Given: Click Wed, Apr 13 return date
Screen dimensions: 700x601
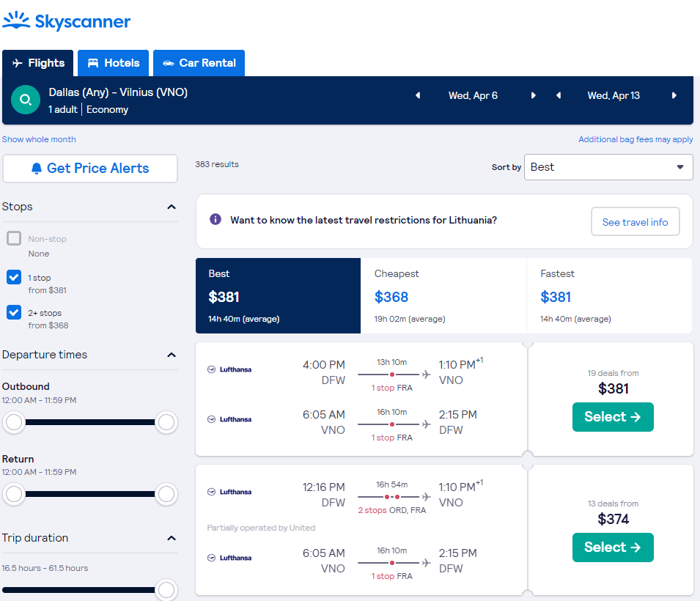Looking at the screenshot, I should pos(614,95).
